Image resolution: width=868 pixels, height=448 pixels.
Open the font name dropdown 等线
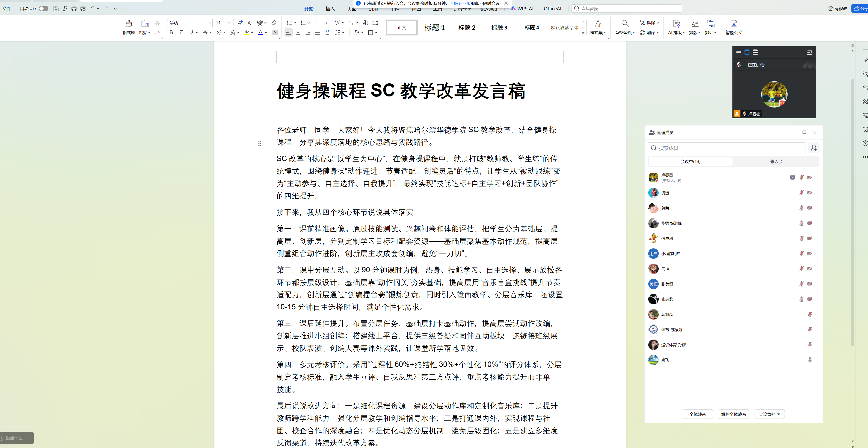point(209,23)
